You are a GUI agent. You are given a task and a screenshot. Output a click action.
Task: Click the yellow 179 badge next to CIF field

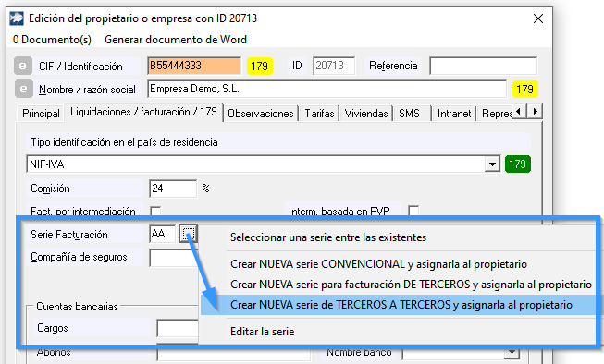(260, 67)
